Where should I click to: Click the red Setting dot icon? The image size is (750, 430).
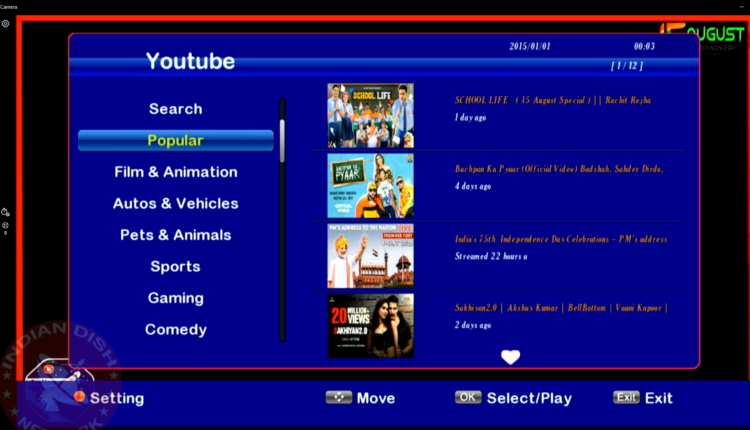point(79,397)
